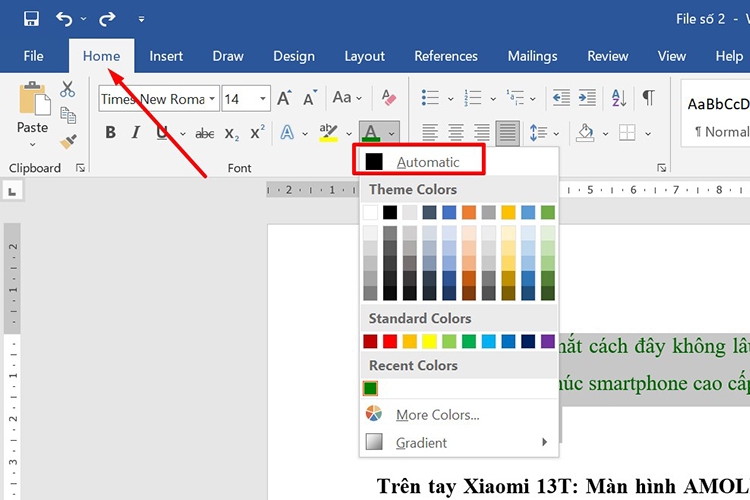Open the Change Case Aa menu
This screenshot has height=500, width=750.
[x=347, y=98]
